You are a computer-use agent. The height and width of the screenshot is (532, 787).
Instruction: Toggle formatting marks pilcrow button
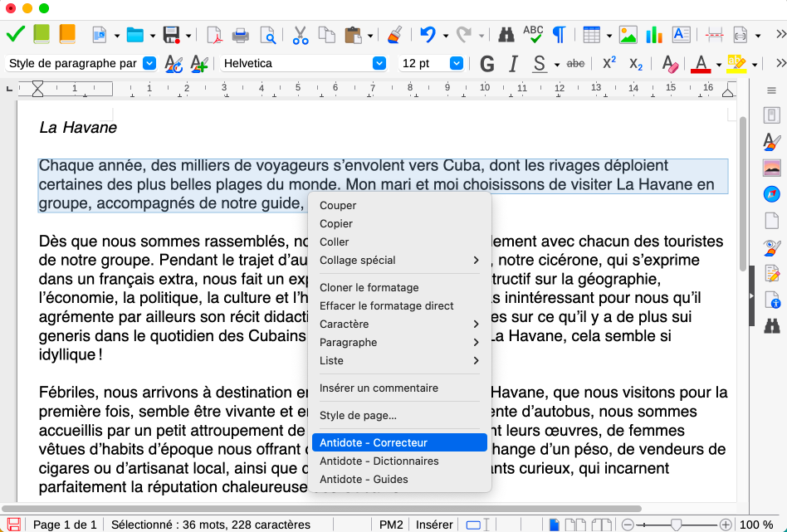click(x=559, y=35)
